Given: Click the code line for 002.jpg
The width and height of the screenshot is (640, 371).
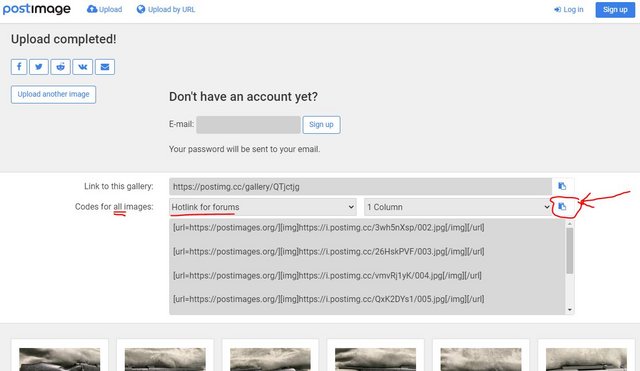Looking at the screenshot, I should [329, 227].
